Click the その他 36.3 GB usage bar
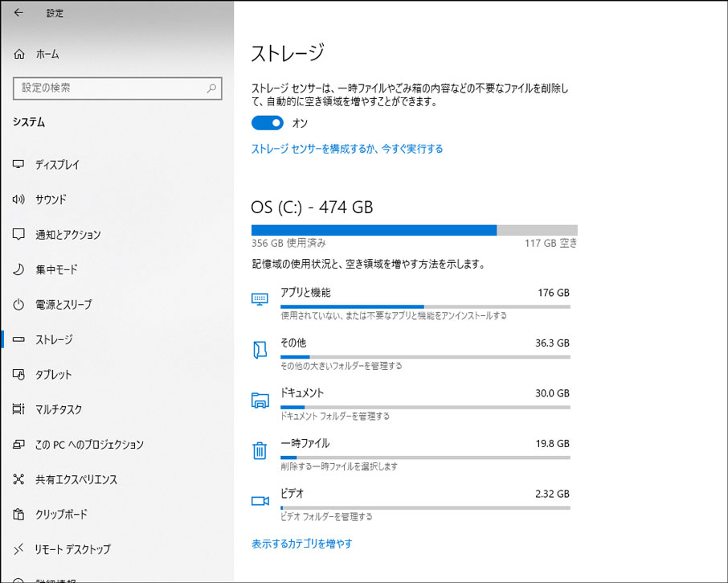 coord(425,357)
